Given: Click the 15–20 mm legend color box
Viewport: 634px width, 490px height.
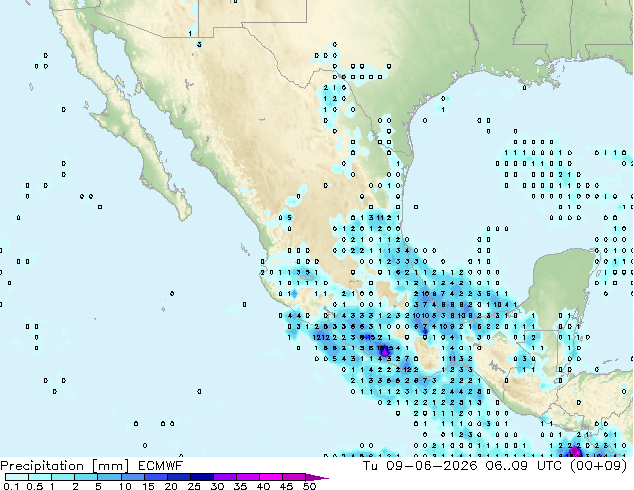Looking at the screenshot, I should coord(155,477).
